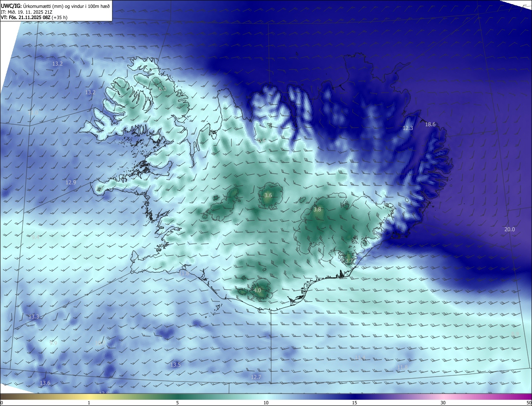Click the 6.0 value over the Westfjords

pos(163,89)
